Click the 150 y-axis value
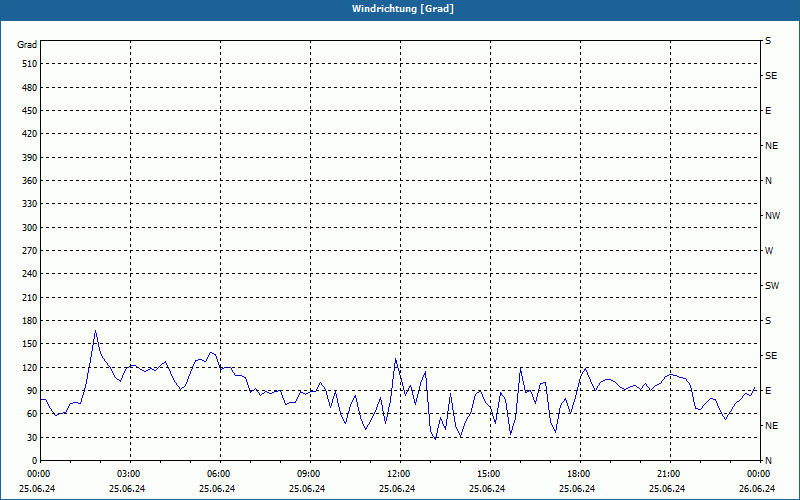The height and width of the screenshot is (500, 800). point(30,344)
